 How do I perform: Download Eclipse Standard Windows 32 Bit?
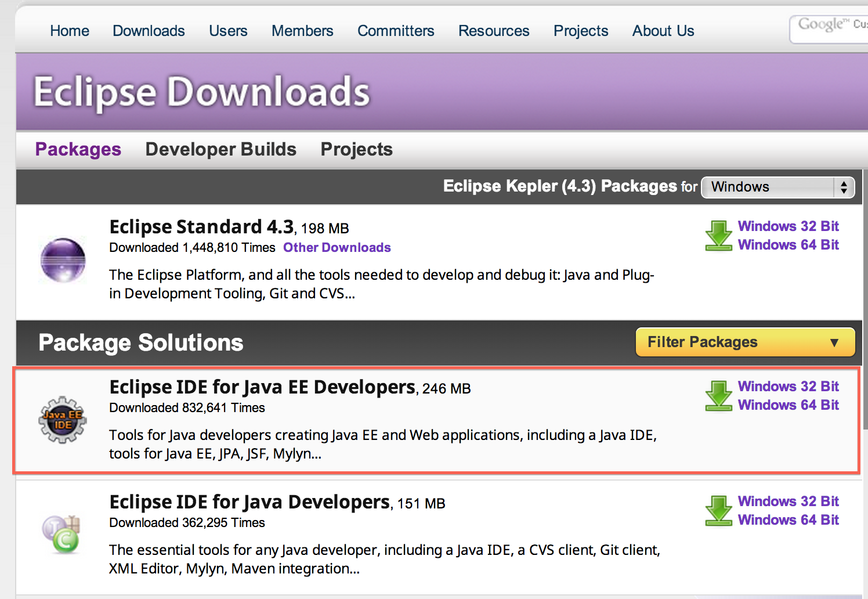(789, 226)
